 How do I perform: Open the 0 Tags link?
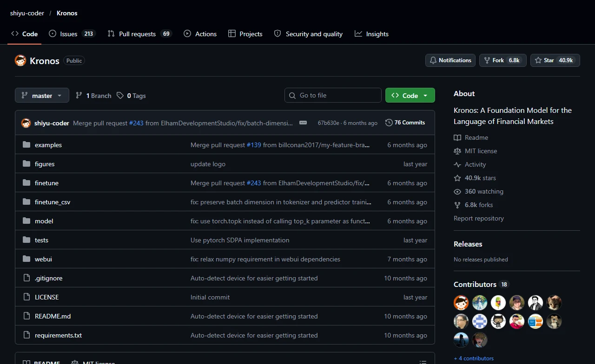[x=131, y=96]
